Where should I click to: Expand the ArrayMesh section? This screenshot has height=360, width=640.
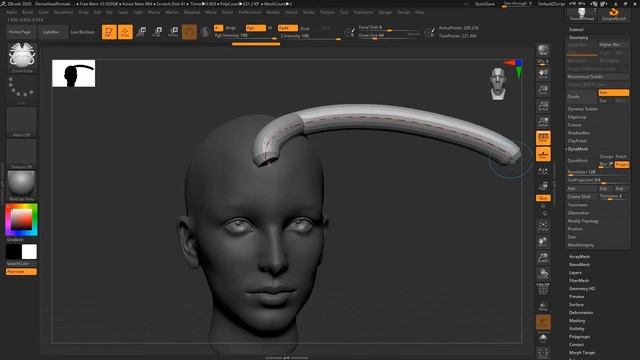click(579, 256)
